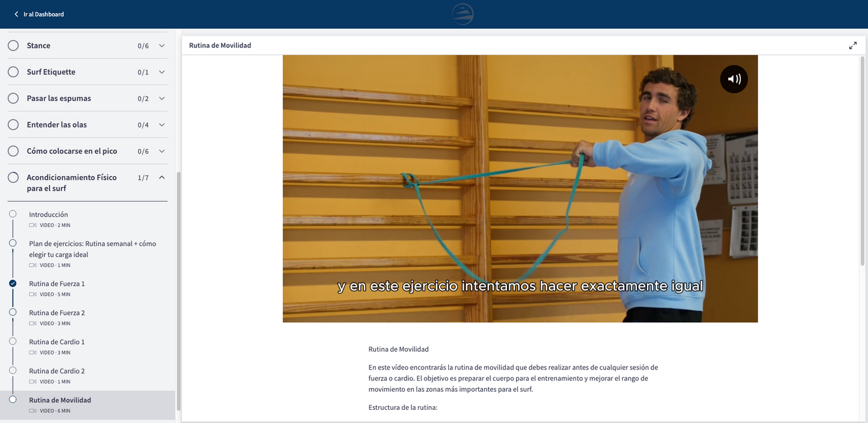
Task: Open the Rutina de Cardio 1 lesson
Action: coord(57,342)
